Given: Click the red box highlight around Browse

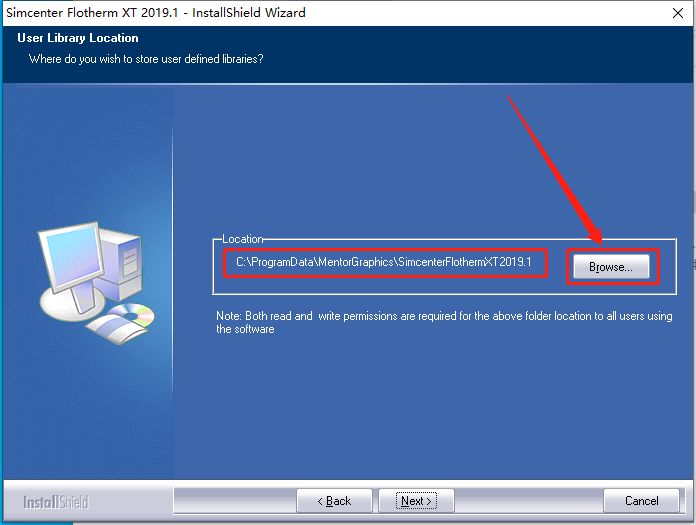Looking at the screenshot, I should pos(613,266).
